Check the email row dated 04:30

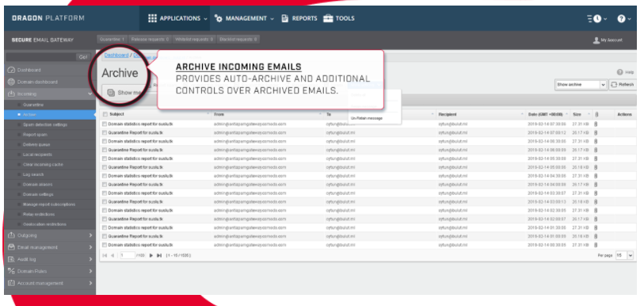(x=105, y=176)
